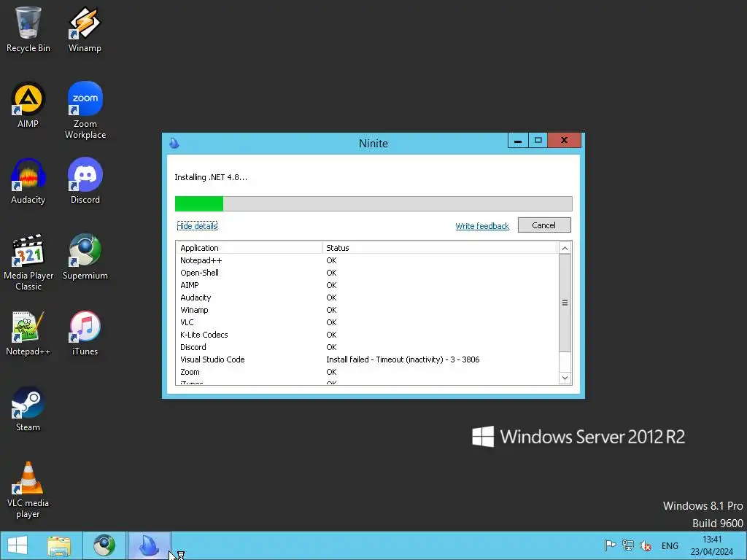Minimize the Ninite window

tap(518, 141)
